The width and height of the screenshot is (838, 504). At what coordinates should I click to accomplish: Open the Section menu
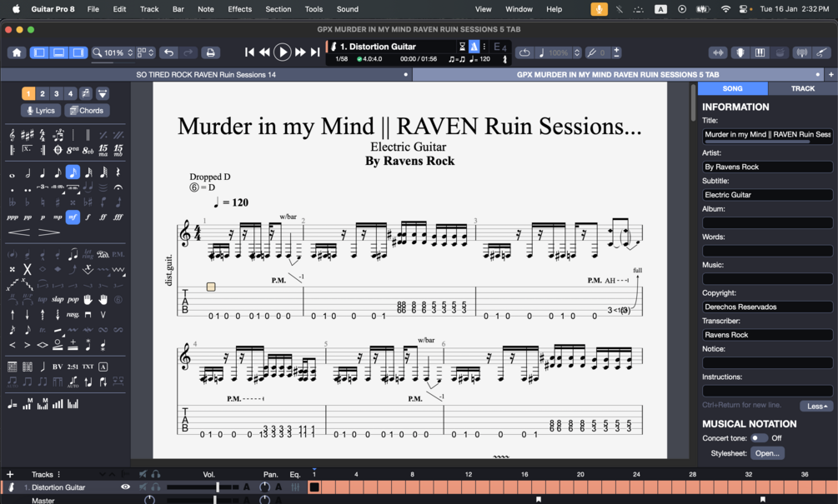(278, 9)
